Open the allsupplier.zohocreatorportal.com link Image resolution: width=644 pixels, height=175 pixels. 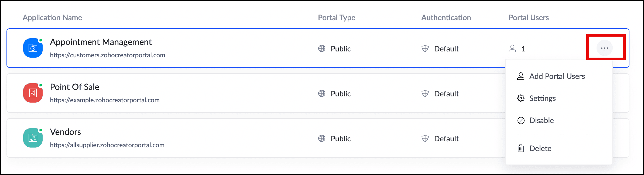(x=107, y=145)
